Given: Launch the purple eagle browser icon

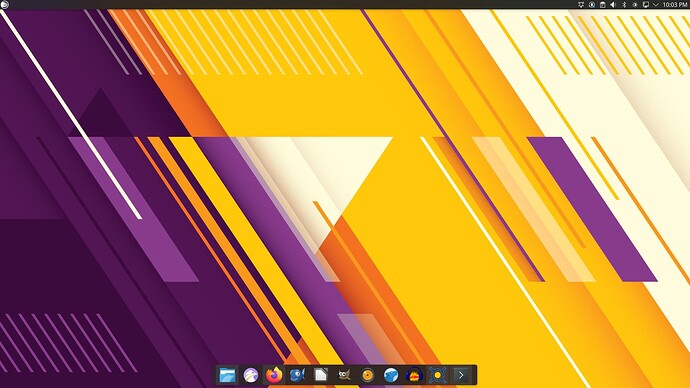Looking at the screenshot, I should 251,375.
